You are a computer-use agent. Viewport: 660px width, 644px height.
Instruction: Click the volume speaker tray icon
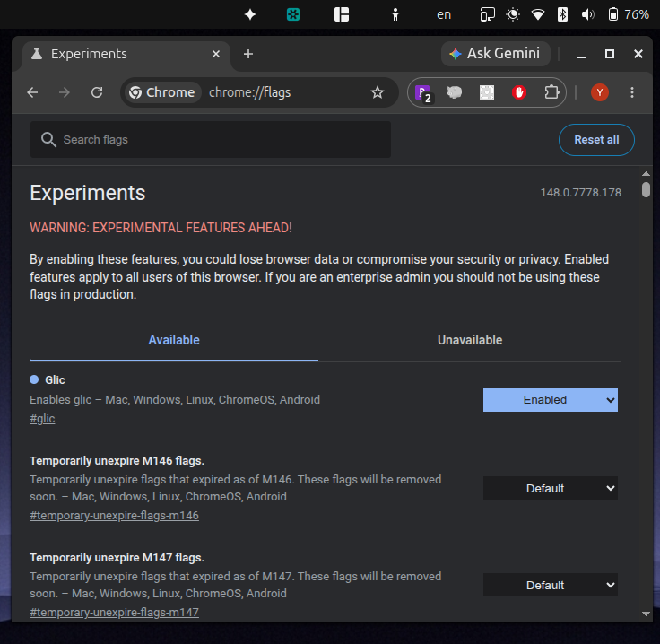587,14
